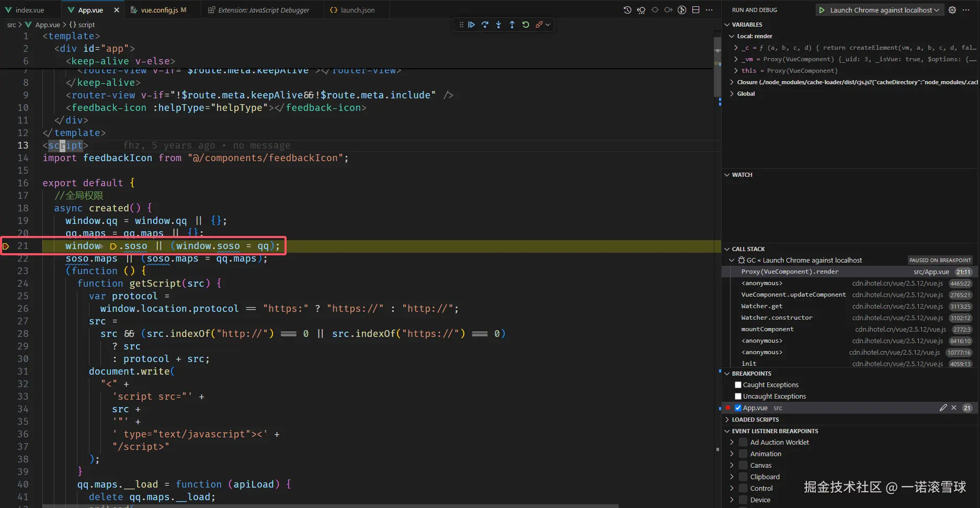Click the go-back-with-changes icon in editor actions

click(641, 10)
